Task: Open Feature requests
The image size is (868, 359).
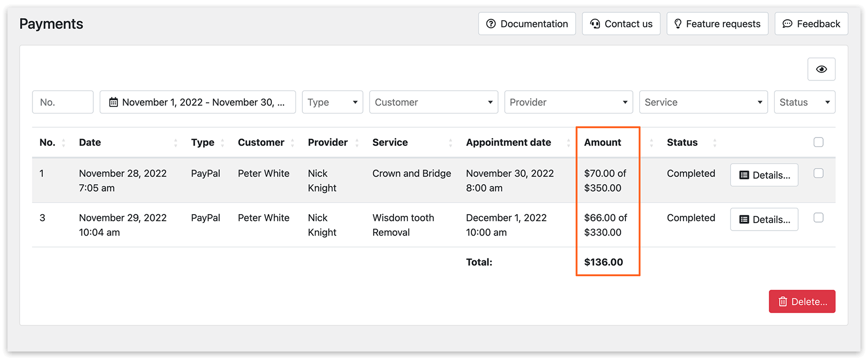Action: coord(717,24)
